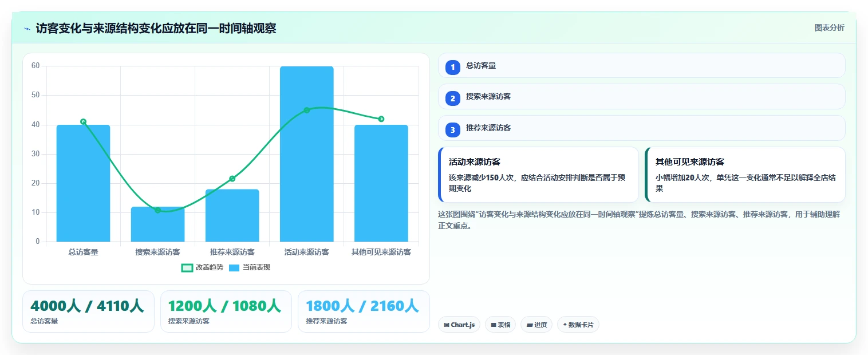Click the blue 当前表现 legend swatch

point(234,268)
